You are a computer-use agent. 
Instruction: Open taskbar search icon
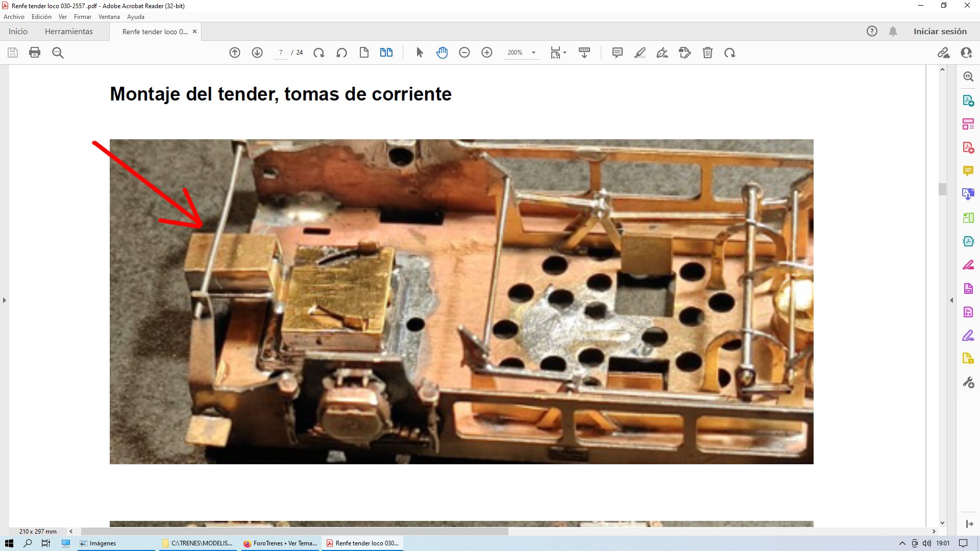point(28,543)
